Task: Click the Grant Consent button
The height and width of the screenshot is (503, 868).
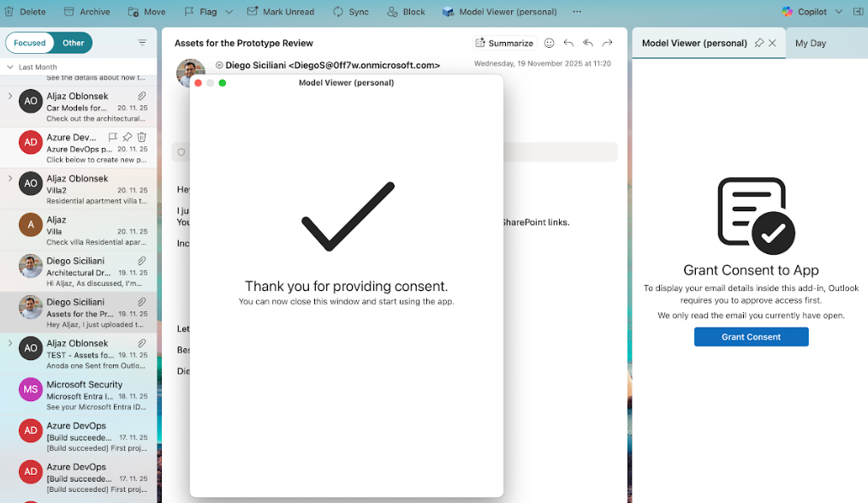Action: 751,337
